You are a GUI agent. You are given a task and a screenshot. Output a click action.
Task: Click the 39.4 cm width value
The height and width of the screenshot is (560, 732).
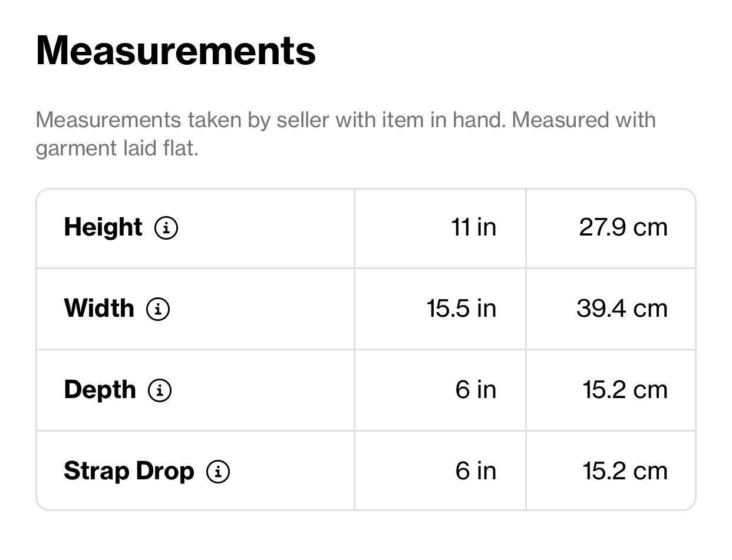point(622,309)
